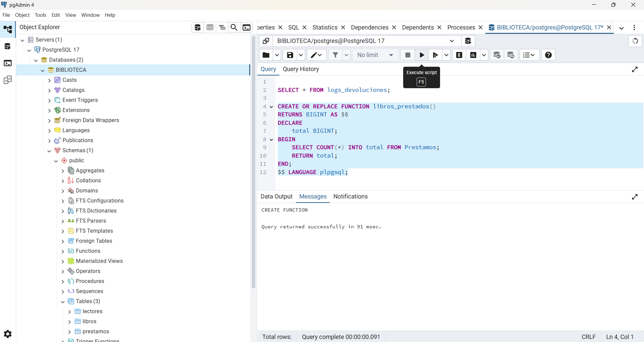Expand the prestamos table node
644x342 pixels.
tap(69, 332)
